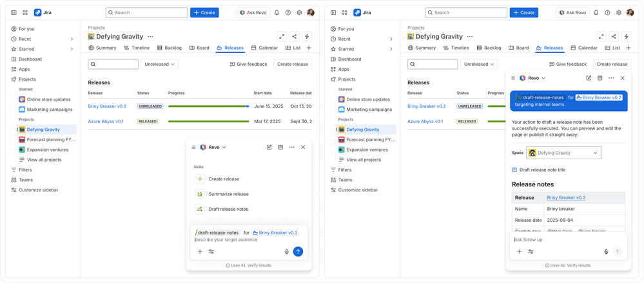Image resolution: width=644 pixels, height=283 pixels.
Task: Click microphone in left Rovo prompt box
Action: pos(287,252)
